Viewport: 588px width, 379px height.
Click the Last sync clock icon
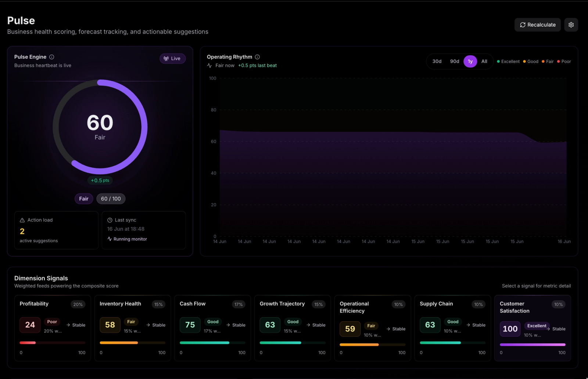coord(110,220)
